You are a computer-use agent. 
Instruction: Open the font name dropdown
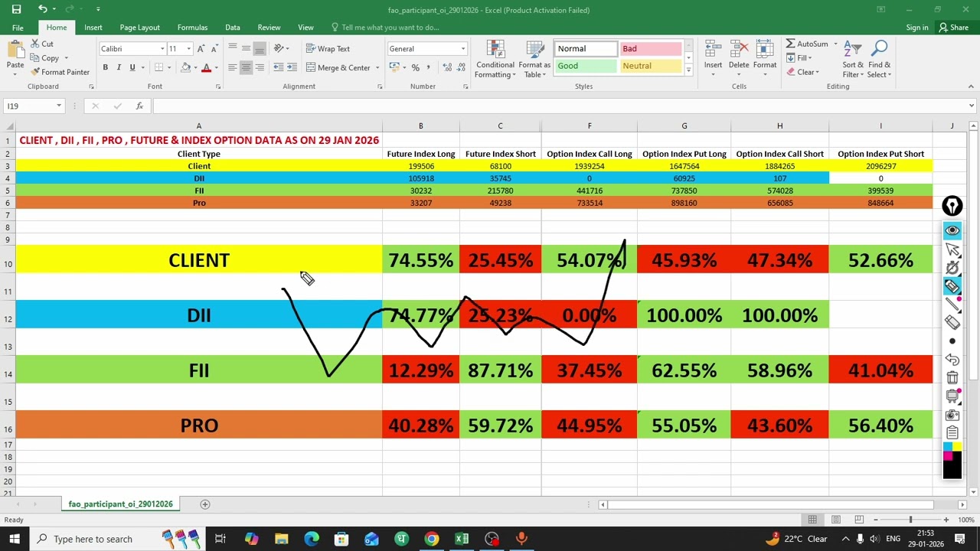(162, 49)
